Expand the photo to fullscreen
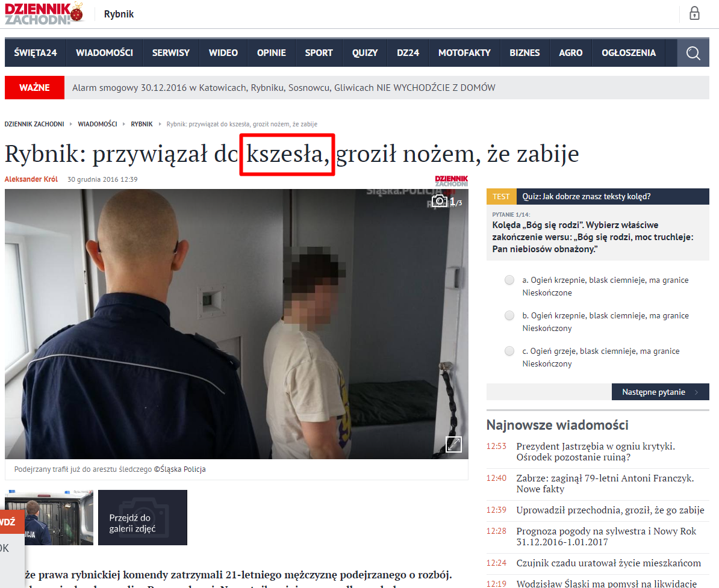This screenshot has width=719, height=588. click(453, 444)
